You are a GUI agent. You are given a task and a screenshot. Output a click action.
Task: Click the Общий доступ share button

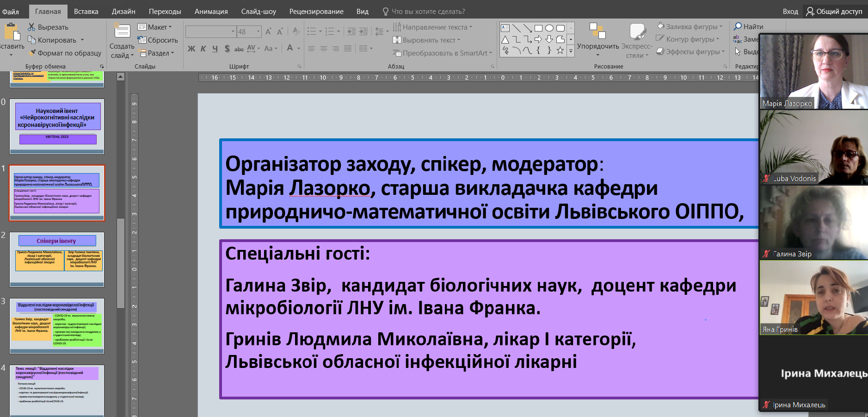pyautogui.click(x=834, y=11)
